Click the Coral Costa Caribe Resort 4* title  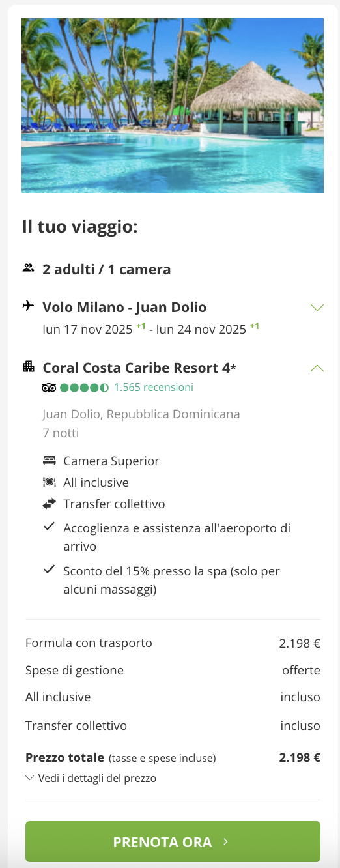pyautogui.click(x=139, y=368)
